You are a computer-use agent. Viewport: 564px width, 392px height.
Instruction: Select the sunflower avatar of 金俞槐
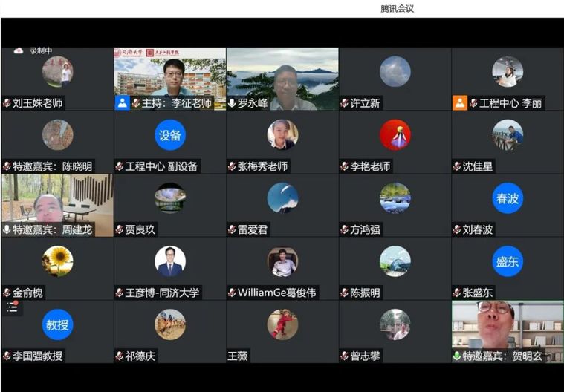(x=57, y=261)
